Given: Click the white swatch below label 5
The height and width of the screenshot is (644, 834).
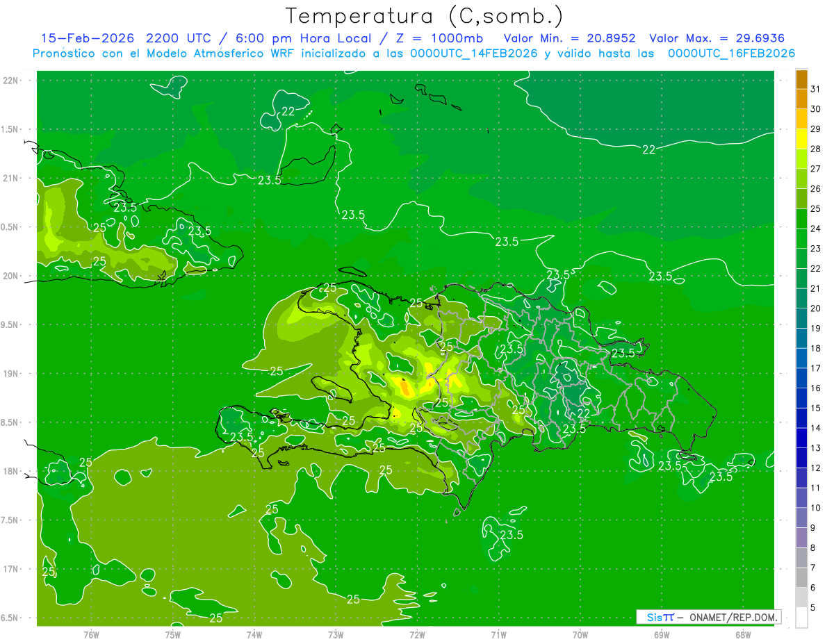Looking at the screenshot, I should tap(801, 618).
